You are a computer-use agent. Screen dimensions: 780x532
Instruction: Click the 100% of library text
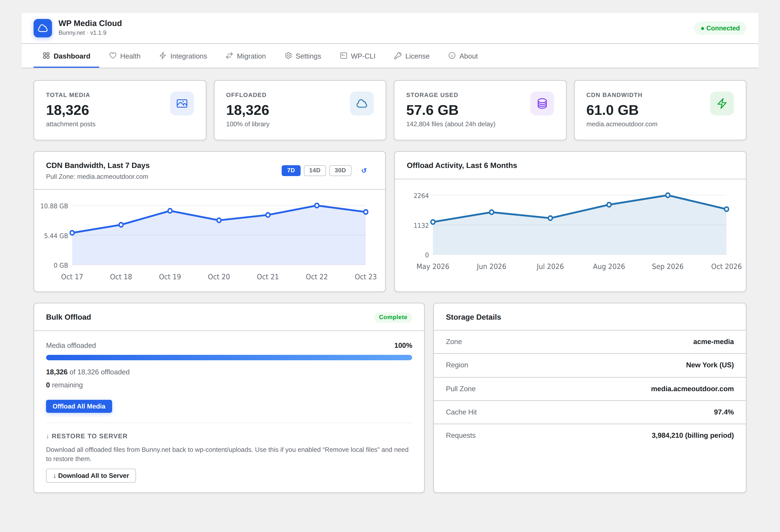tap(248, 124)
